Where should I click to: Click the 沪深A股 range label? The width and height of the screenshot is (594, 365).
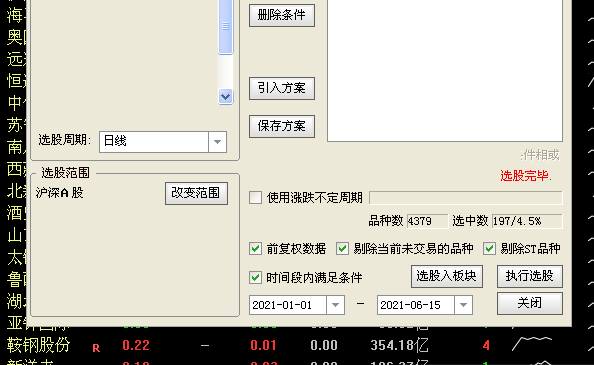[x=59, y=193]
